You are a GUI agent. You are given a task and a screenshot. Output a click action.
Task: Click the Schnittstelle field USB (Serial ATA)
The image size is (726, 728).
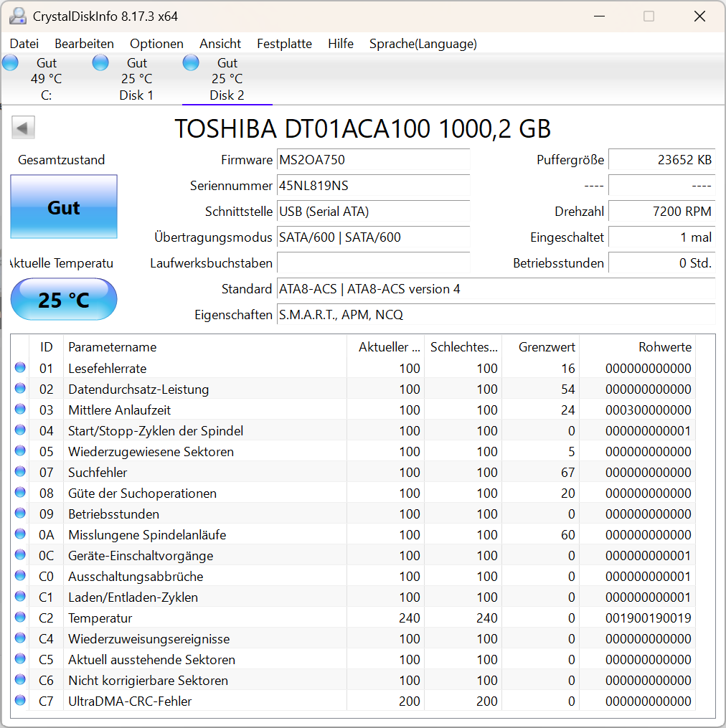pyautogui.click(x=374, y=212)
